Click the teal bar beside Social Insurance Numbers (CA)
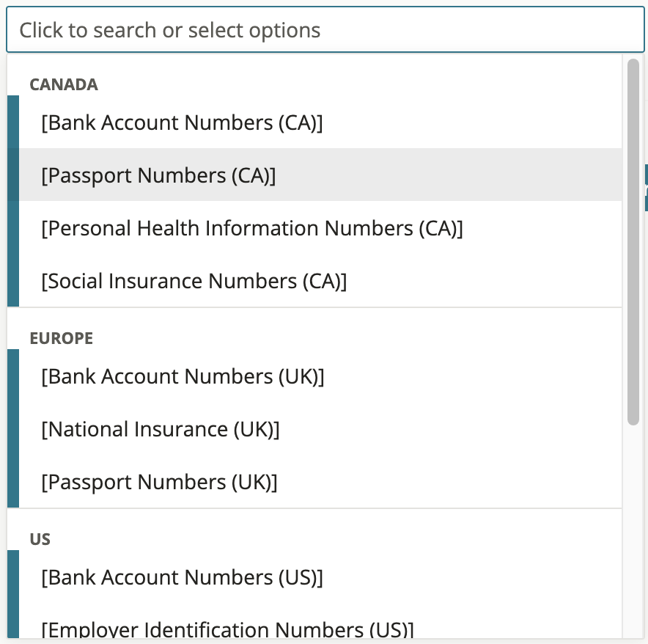The image size is (648, 644). coord(12,282)
